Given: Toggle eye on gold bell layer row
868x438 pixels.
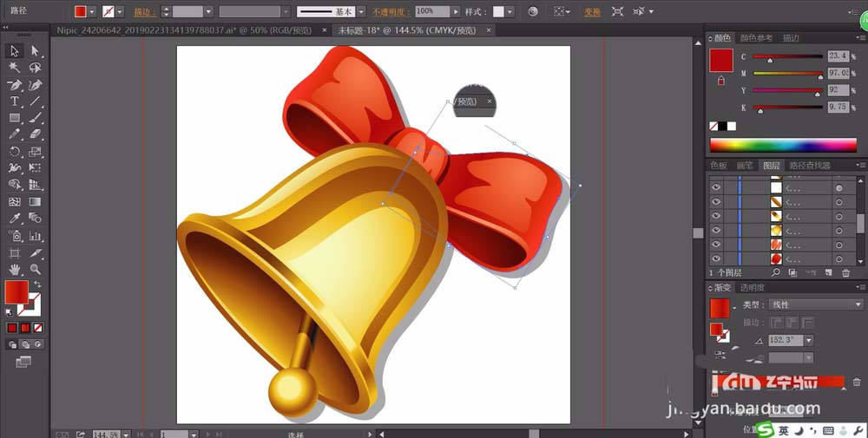Looking at the screenshot, I should [716, 230].
